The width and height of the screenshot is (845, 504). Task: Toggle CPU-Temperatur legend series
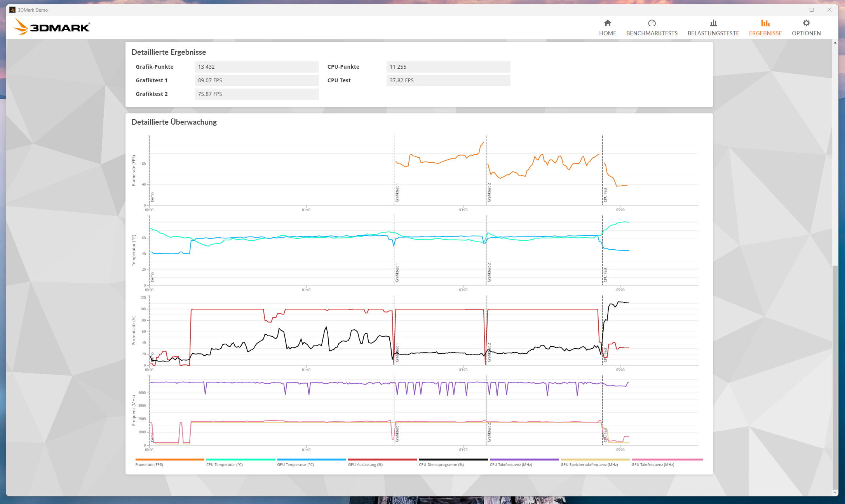coord(224,464)
